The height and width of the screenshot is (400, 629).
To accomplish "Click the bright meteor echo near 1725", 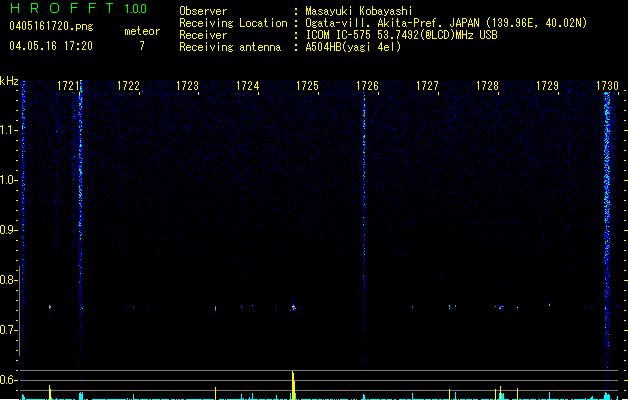I will coord(293,307).
